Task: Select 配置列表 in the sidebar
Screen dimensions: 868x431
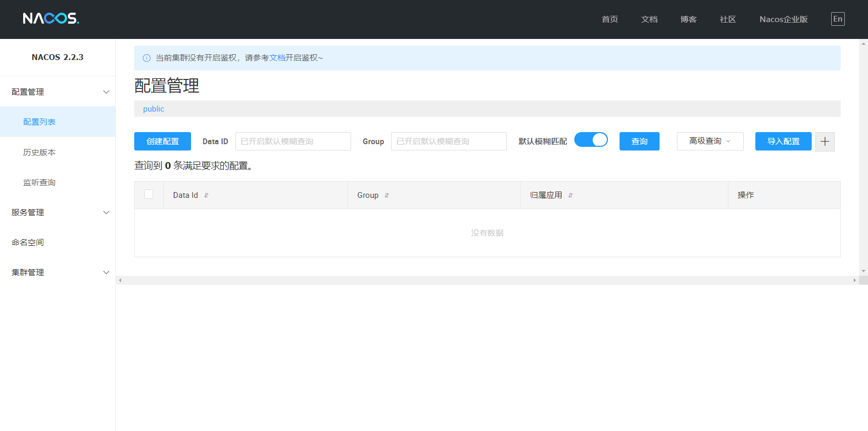Action: [x=57, y=122]
